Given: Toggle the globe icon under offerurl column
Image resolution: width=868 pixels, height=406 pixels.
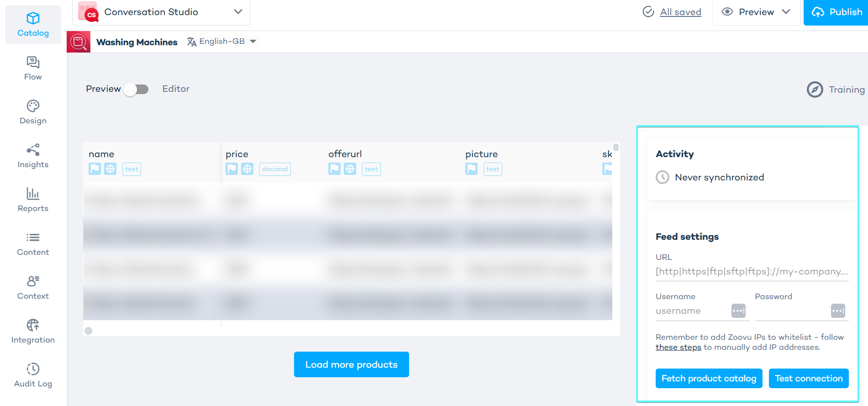Looking at the screenshot, I should click(x=350, y=169).
